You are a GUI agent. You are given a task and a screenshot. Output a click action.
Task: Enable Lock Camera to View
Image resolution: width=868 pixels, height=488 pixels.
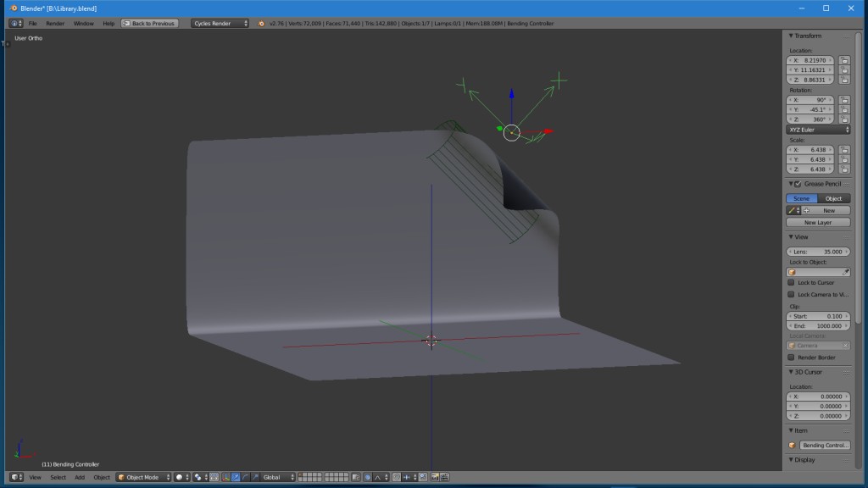click(790, 293)
